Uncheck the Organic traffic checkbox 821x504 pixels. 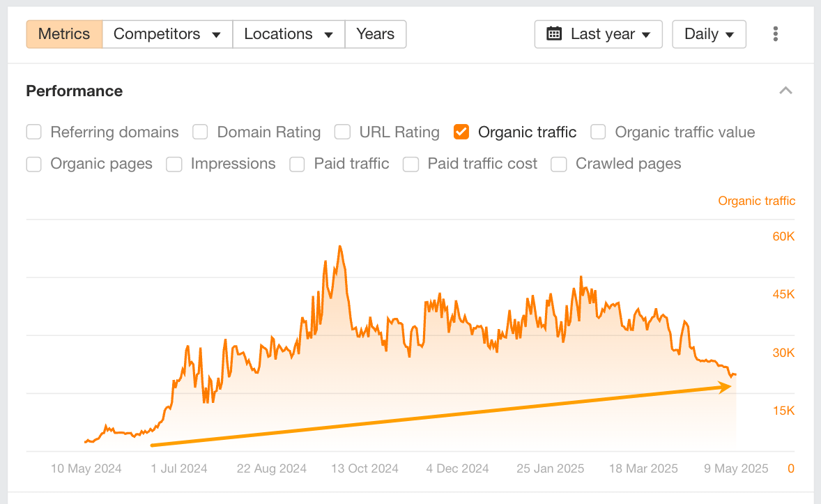[x=461, y=132]
